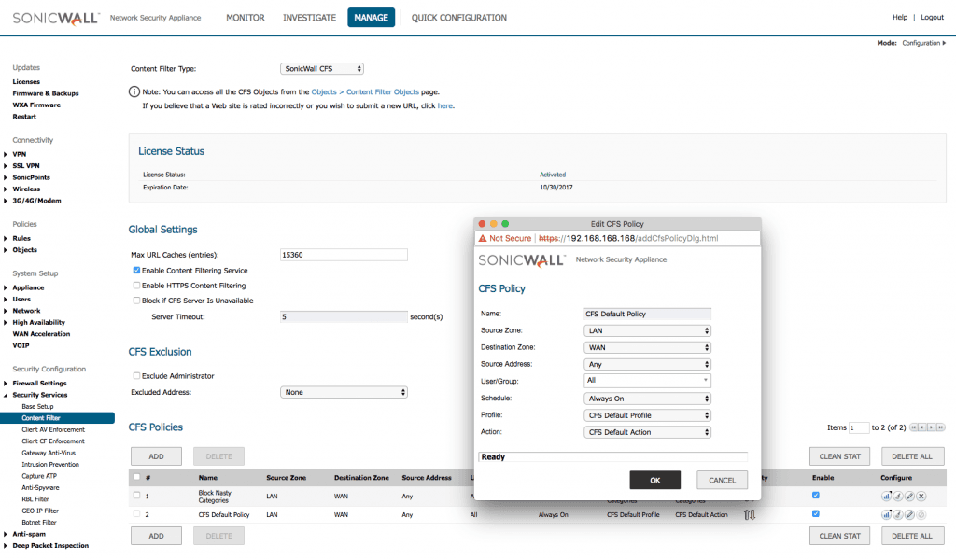
Task: Select row checkbox for policy number 1
Action: click(136, 496)
